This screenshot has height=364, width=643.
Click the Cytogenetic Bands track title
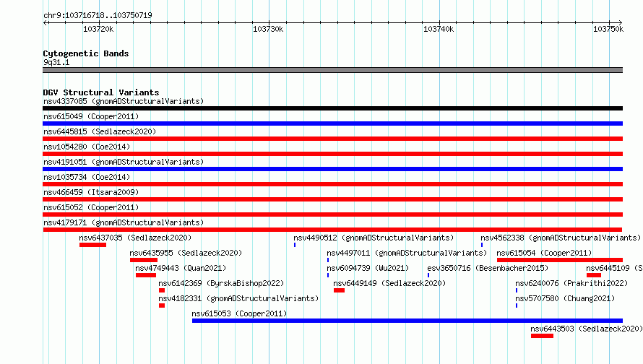(86, 53)
